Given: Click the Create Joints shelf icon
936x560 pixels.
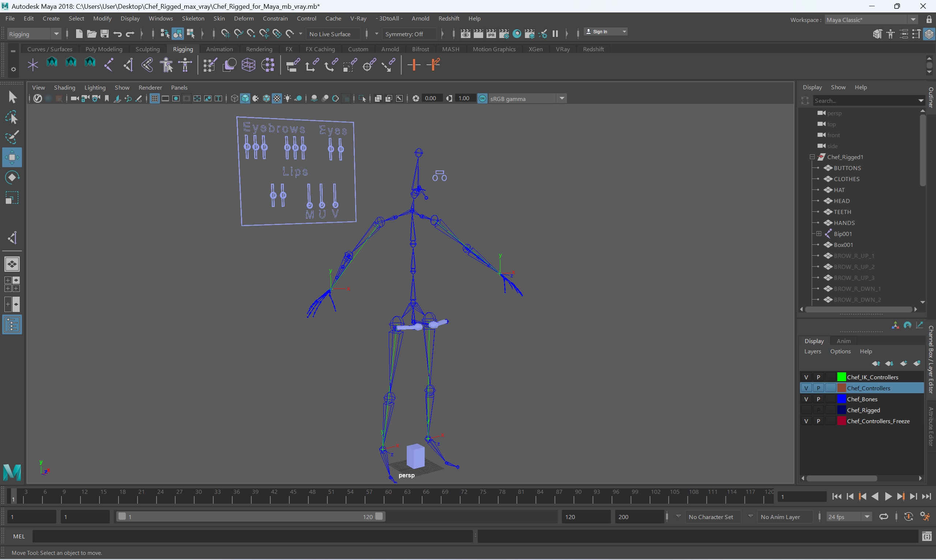Looking at the screenshot, I should [109, 65].
